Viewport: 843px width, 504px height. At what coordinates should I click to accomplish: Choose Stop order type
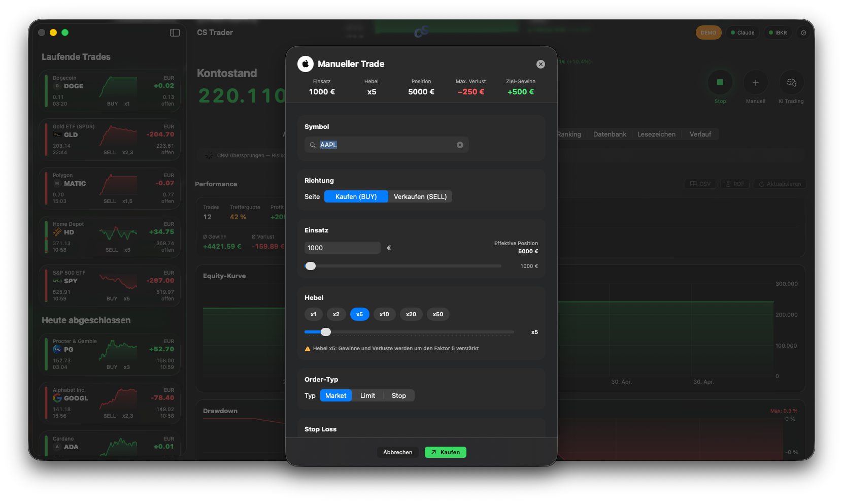[398, 395]
